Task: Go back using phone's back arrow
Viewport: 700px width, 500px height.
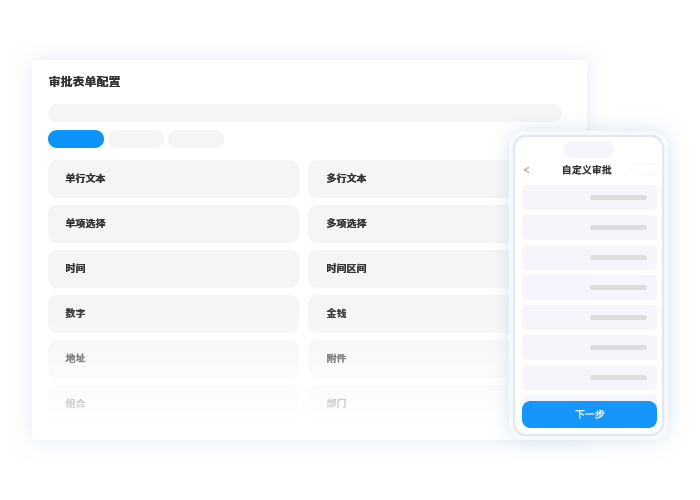Action: [x=527, y=170]
